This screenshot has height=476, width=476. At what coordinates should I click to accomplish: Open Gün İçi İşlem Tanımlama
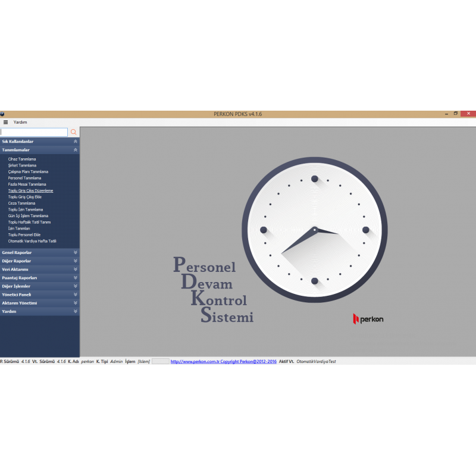pos(28,216)
